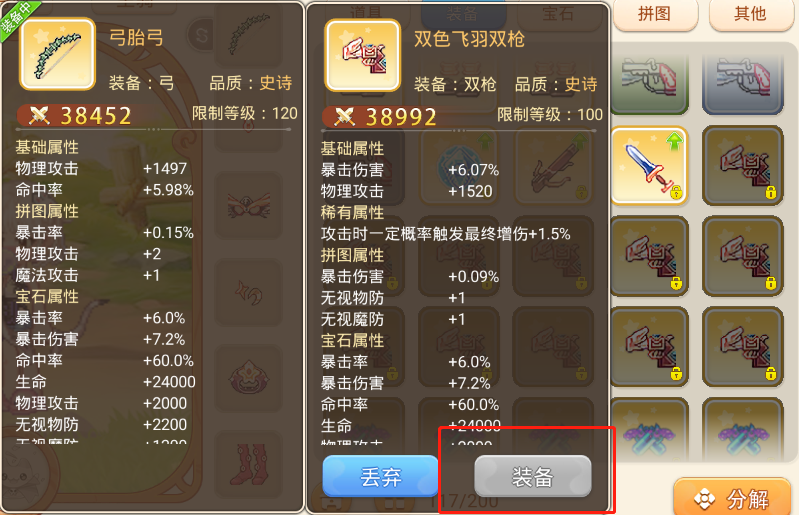Select the top-left grey gun item
Image resolution: width=799 pixels, height=515 pixels.
(650, 84)
